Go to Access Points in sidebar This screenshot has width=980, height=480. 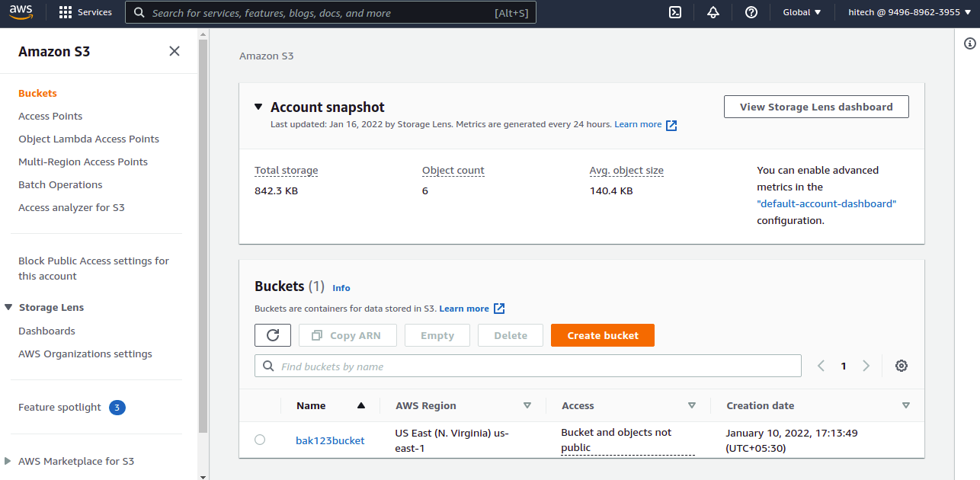pos(50,116)
